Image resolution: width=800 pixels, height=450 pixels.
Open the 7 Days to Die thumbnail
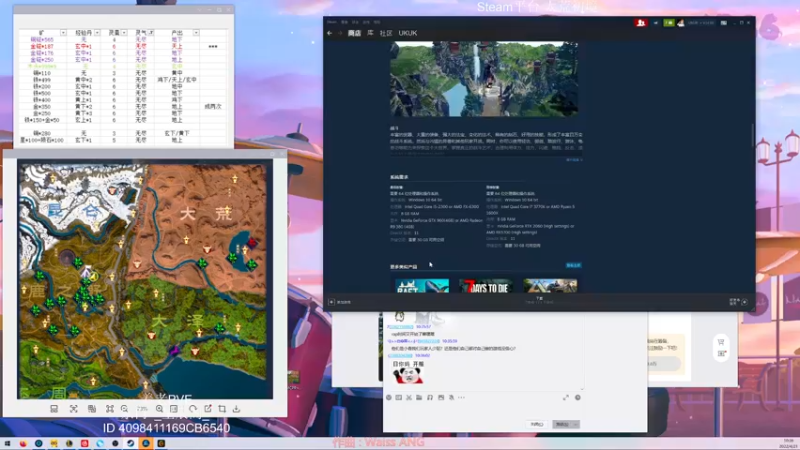pyautogui.click(x=486, y=285)
